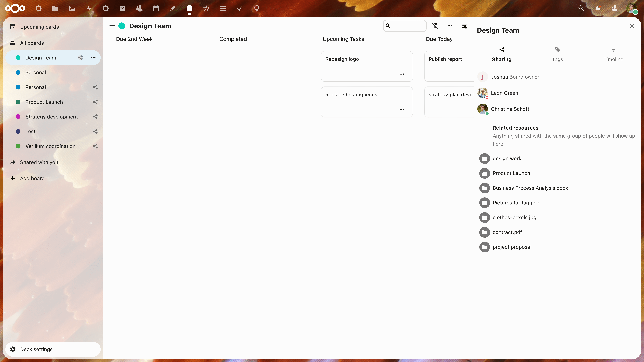This screenshot has width=644, height=362.
Task: Open the Verilium coordination board
Action: pyautogui.click(x=53, y=146)
